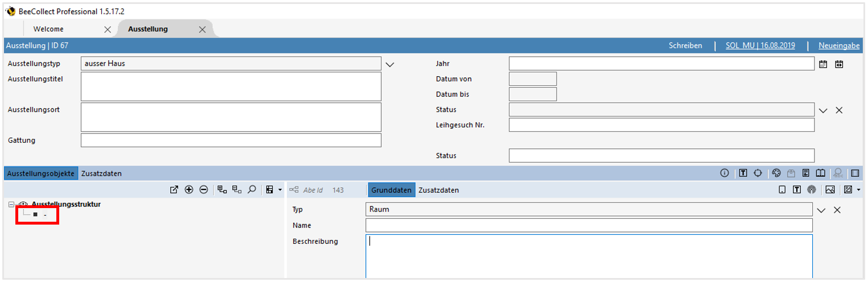Screen dimensions: 868x282
Task: Click the open book icon
Action: tap(820, 173)
